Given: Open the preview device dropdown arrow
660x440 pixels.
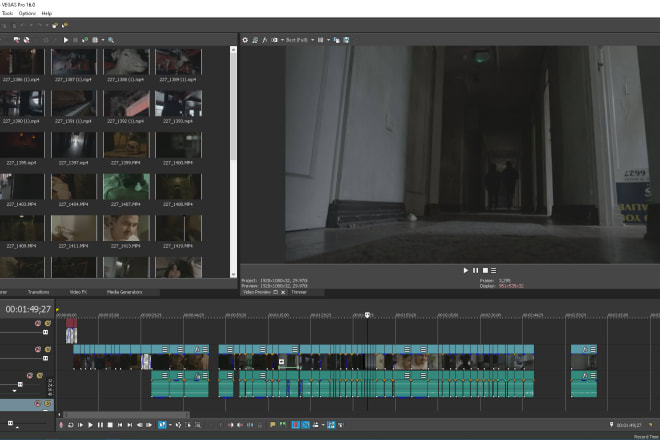Looking at the screenshot, I should [282, 40].
